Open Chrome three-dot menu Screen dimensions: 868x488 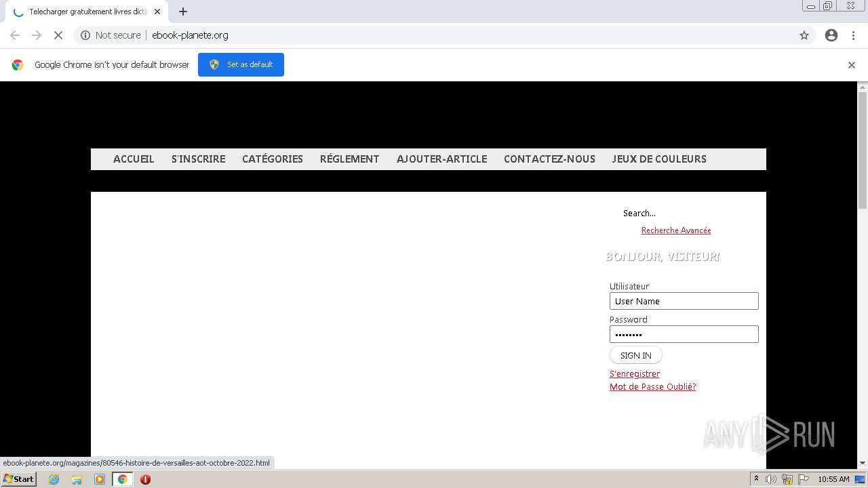point(854,35)
